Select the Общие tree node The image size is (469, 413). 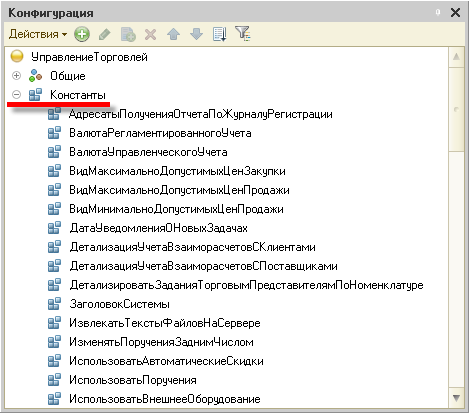click(68, 76)
